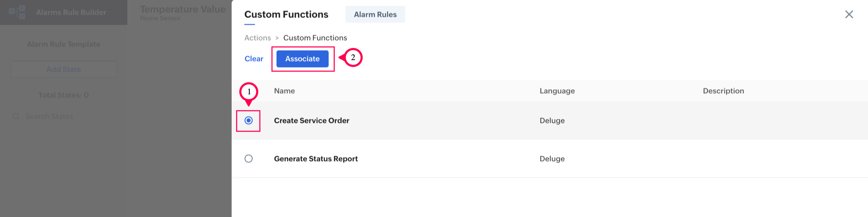The width and height of the screenshot is (868, 217).
Task: Close the Custom Functions panel
Action: point(849,14)
